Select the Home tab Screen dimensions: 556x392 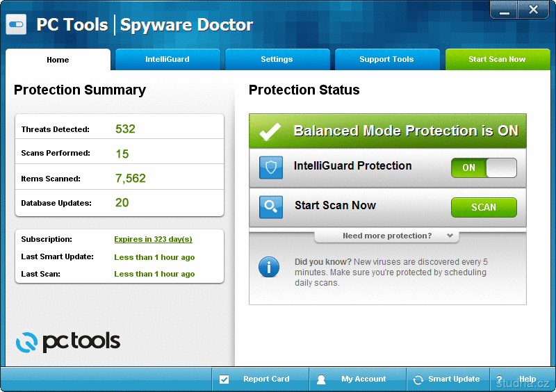click(58, 60)
